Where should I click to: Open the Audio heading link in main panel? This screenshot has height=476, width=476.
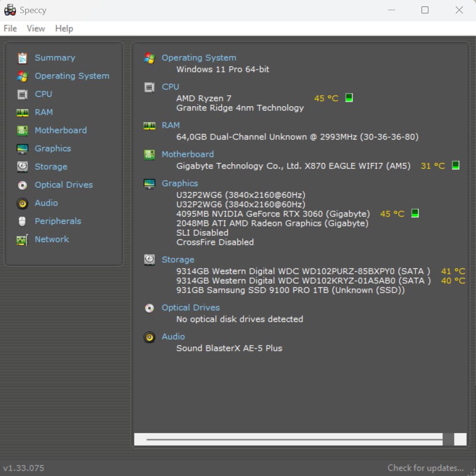[173, 337]
